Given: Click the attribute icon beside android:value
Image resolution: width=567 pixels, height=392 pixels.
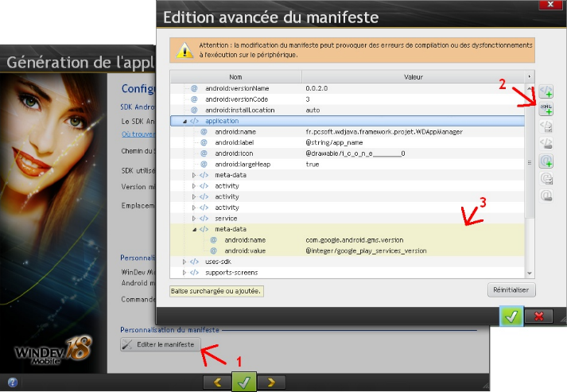Looking at the screenshot, I should pos(214,250).
